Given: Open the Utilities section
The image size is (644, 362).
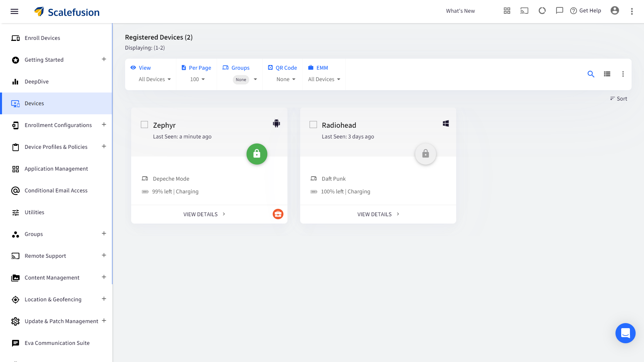Looking at the screenshot, I should pos(34,212).
